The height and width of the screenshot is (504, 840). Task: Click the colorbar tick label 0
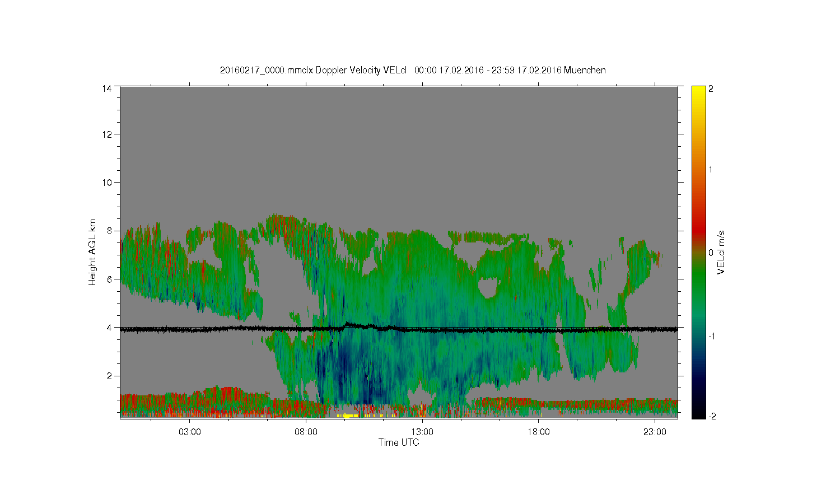point(711,253)
